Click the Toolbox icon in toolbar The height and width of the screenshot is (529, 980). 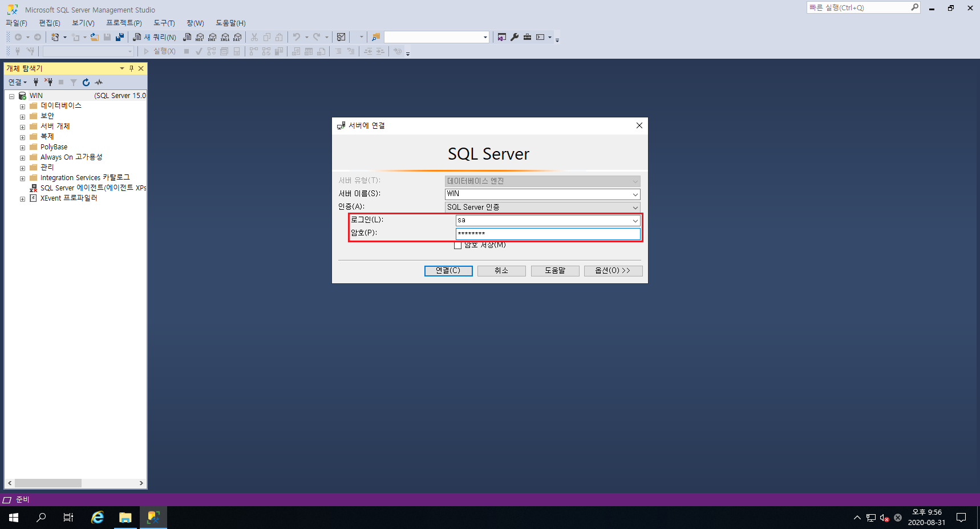coord(527,37)
